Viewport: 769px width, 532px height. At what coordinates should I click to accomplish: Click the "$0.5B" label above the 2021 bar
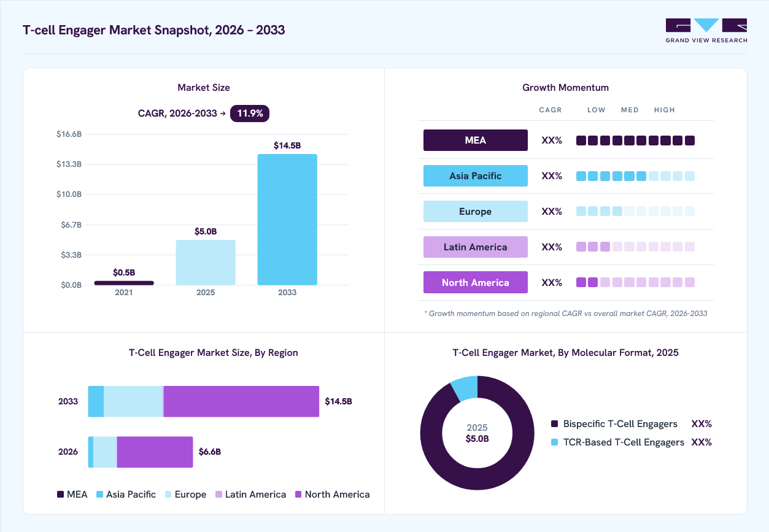124,272
